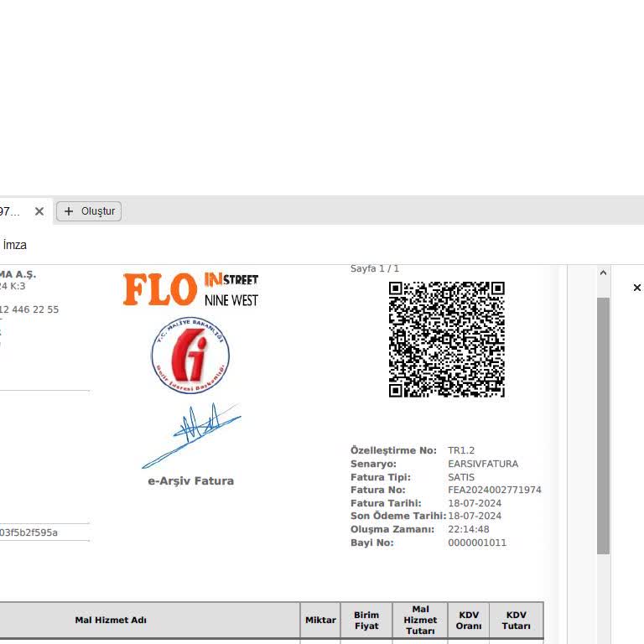This screenshot has width=644, height=644.
Task: Select the Oluşma Zamanı value 22:14:48
Action: pos(468,529)
